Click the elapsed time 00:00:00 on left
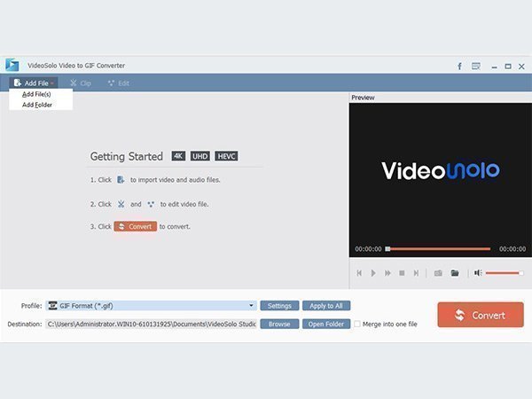This screenshot has width=532, height=399. [x=368, y=249]
